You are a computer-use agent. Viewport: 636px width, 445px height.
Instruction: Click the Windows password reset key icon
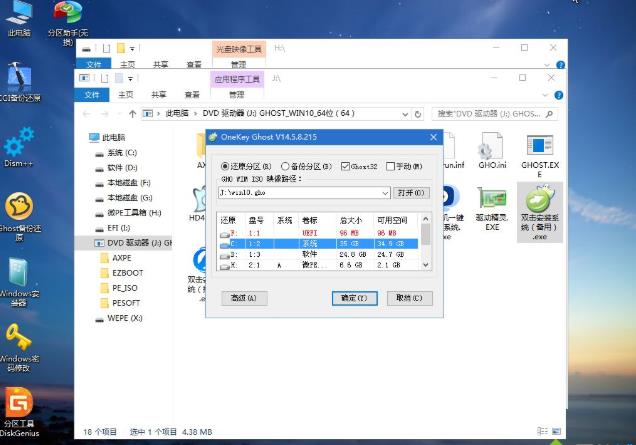click(19, 341)
